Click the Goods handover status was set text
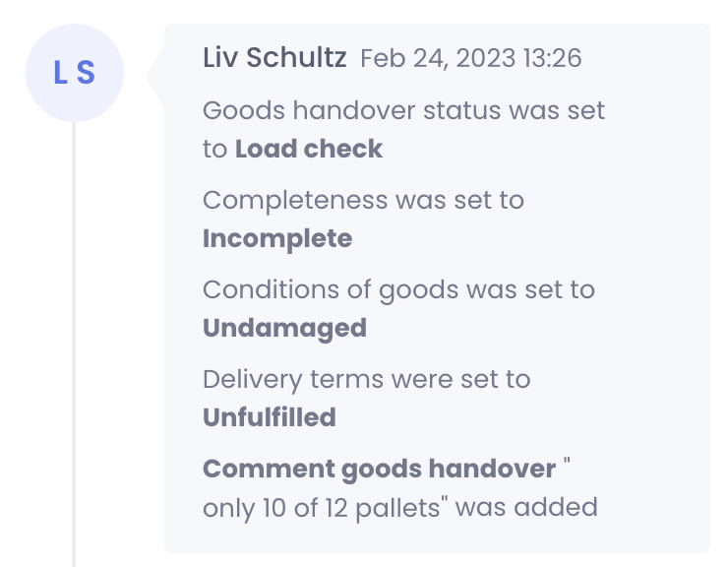 403,110
